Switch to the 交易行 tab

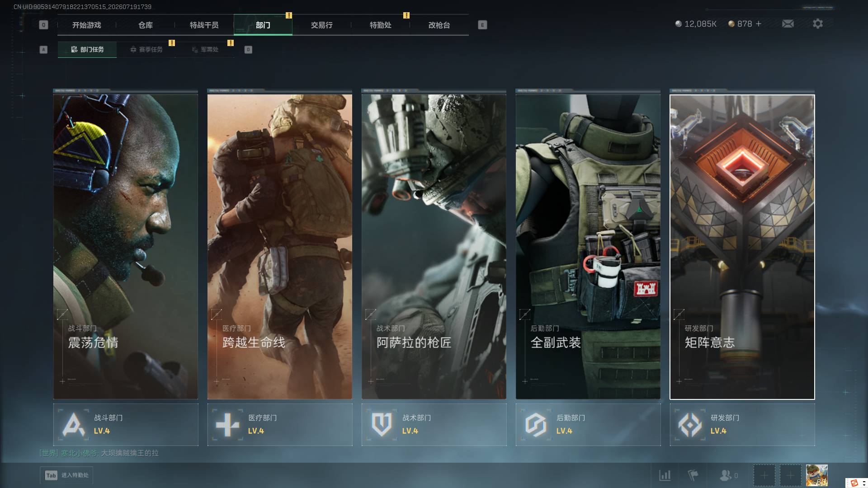(x=322, y=25)
